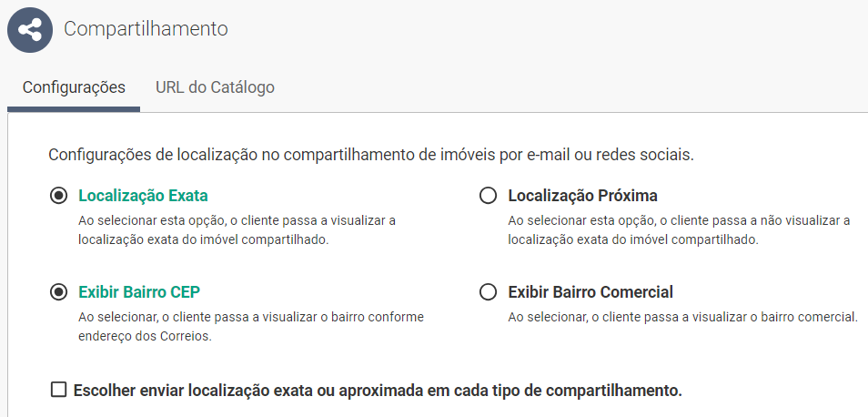
Task: Select the Localização Exata radio button
Action: pos(58,196)
